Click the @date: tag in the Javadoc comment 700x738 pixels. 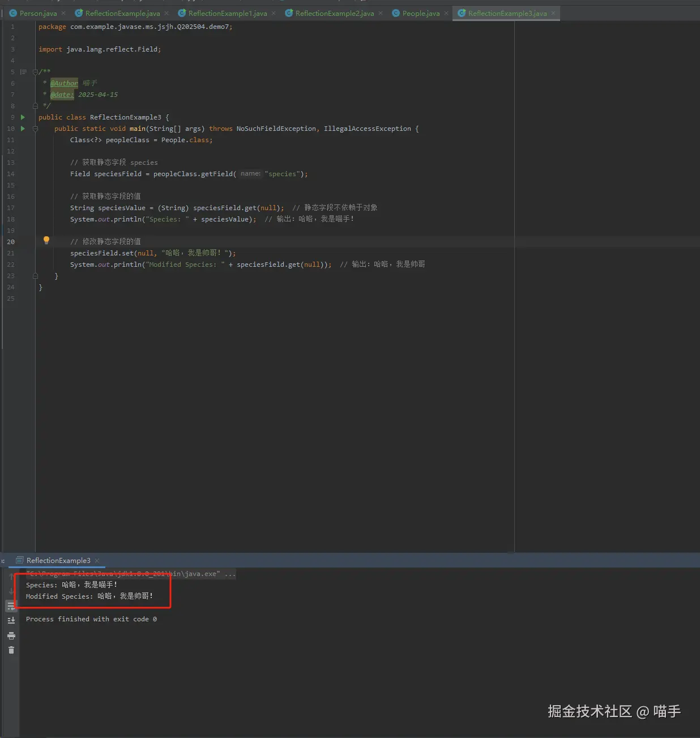[x=62, y=95]
